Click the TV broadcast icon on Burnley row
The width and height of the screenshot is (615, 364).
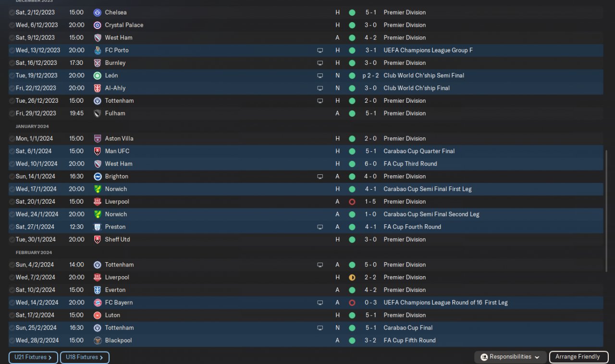(320, 63)
